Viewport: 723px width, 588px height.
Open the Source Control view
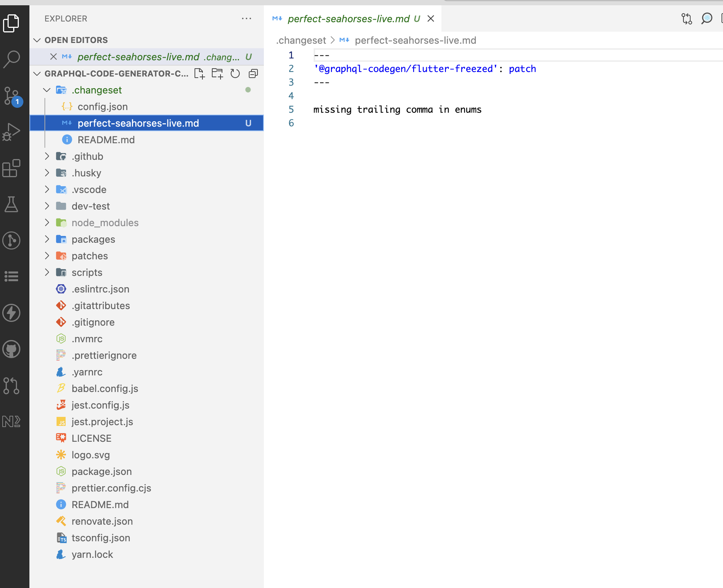[x=12, y=96]
